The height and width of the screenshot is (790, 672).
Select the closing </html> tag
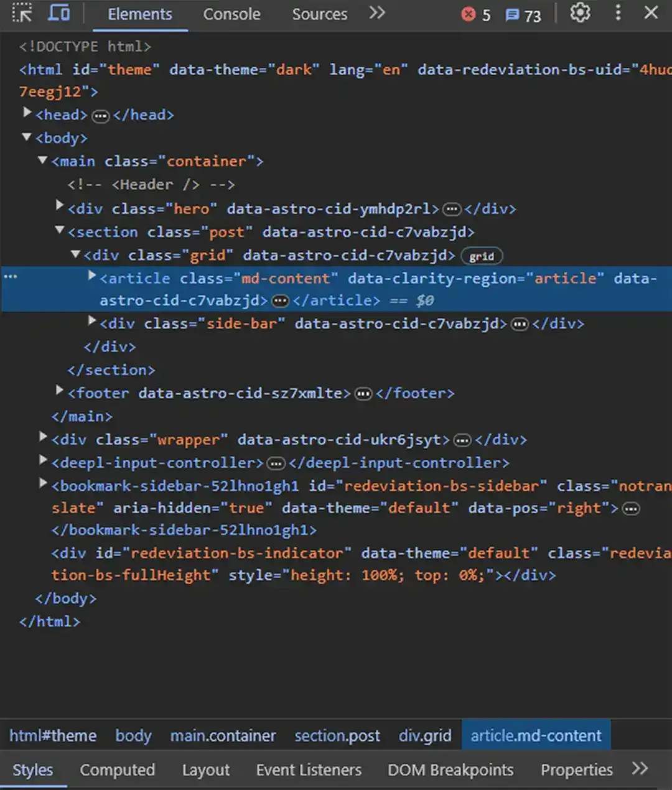[x=50, y=621]
